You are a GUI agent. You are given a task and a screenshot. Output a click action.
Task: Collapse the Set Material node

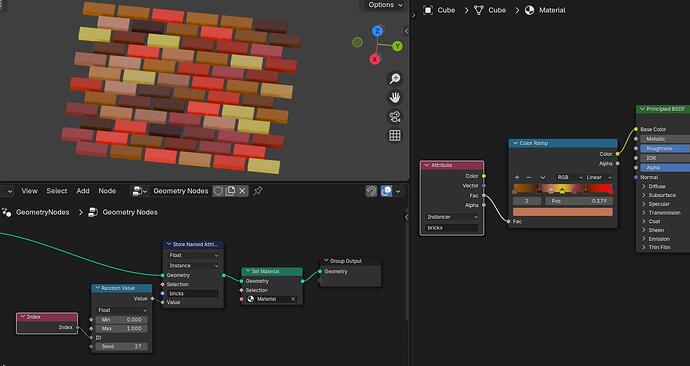248,271
